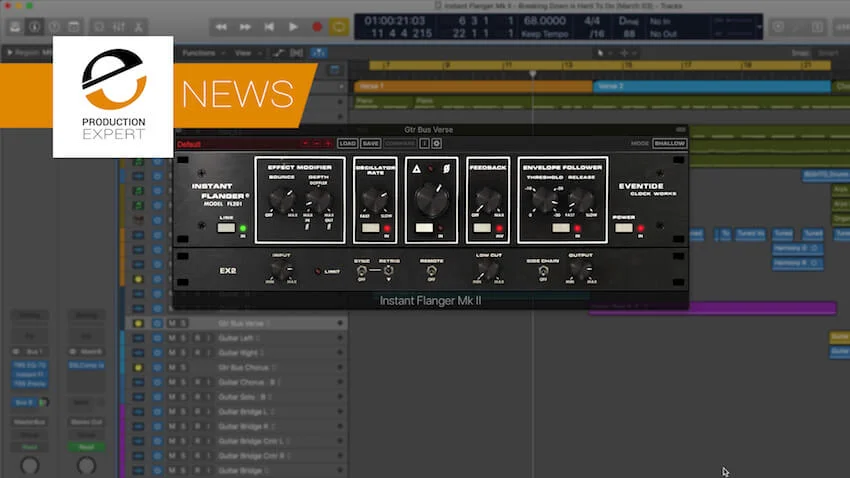Toggle the Envelope Follower IN button
This screenshot has height=478, width=850.
click(561, 228)
